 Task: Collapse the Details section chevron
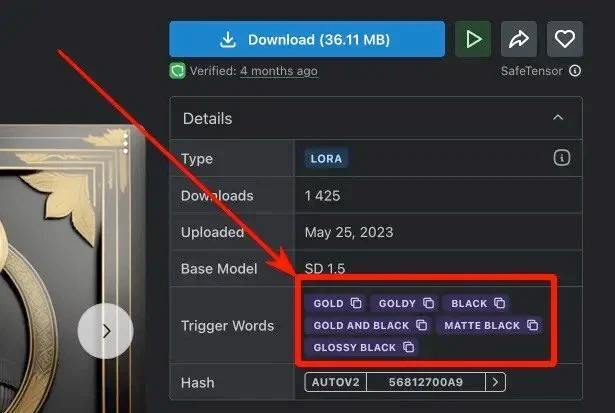coord(558,118)
